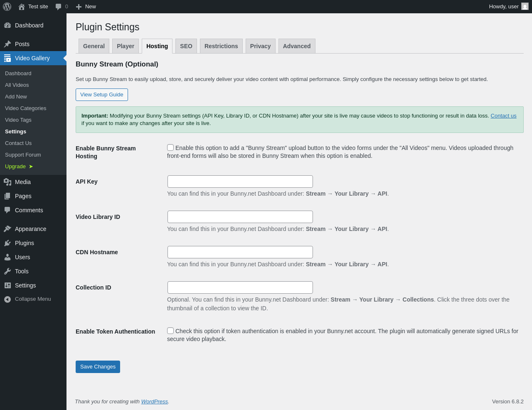Focus the API Key input field
This screenshot has width=532, height=410.
coord(240,182)
